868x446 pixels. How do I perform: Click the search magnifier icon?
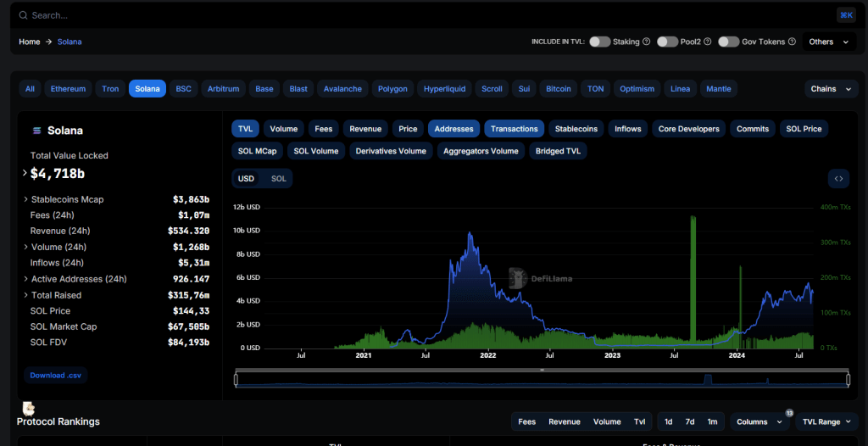pos(23,15)
